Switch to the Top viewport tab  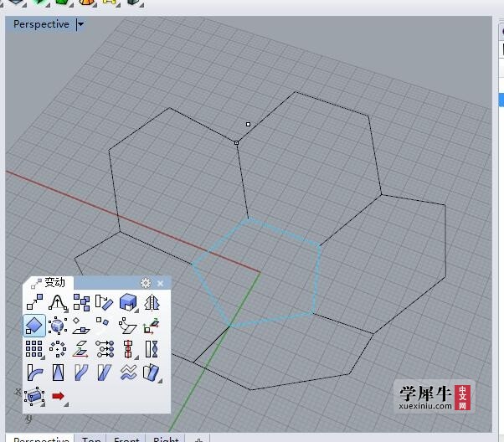point(91,439)
